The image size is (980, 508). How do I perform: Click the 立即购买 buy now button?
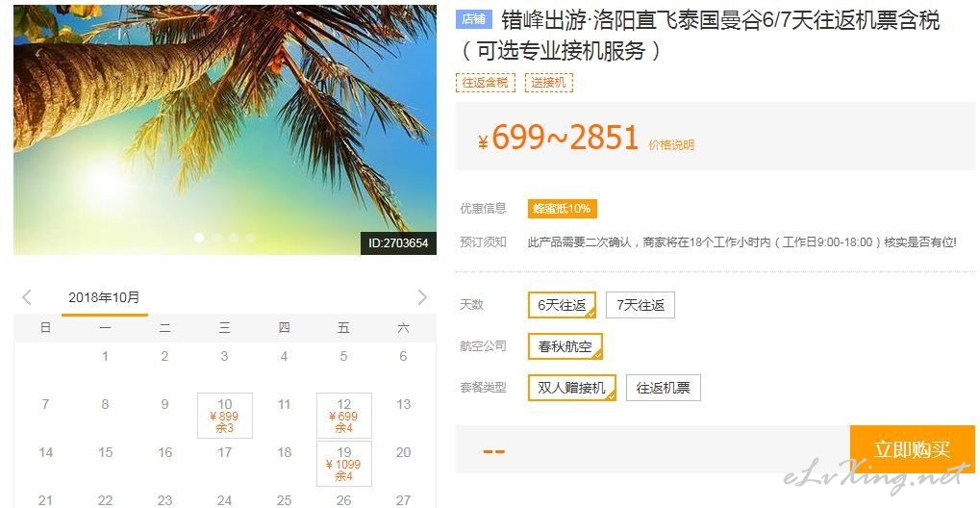pyautogui.click(x=912, y=449)
